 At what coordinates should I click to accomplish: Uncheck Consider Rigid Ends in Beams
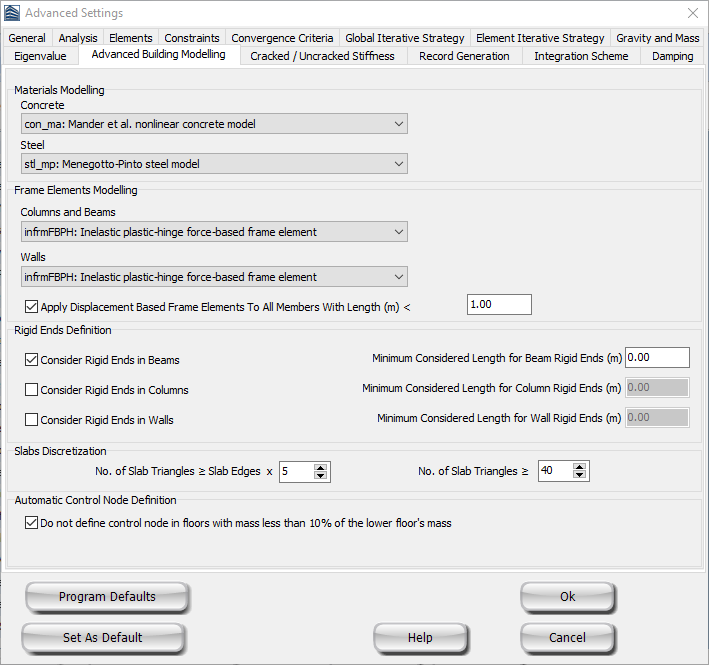point(32,360)
